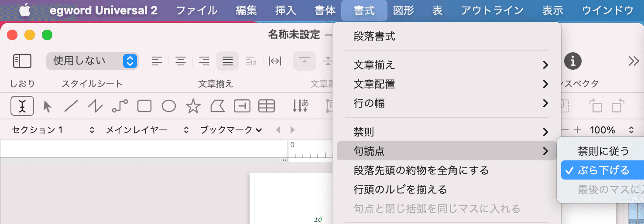644x224 pixels.
Task: Open the egword Universal 2 app menu
Action: pos(104,10)
